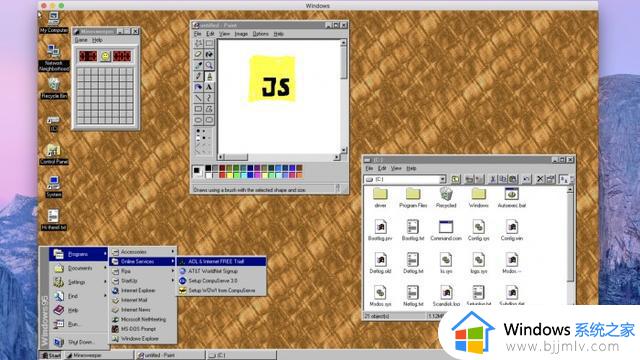
Task: Click the Delete X icon in C: toolbar
Action: (x=540, y=179)
